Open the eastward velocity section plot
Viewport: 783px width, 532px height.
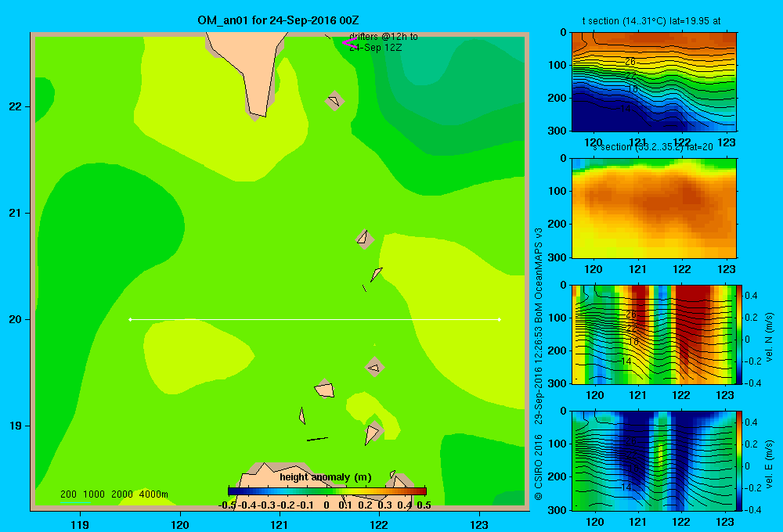tap(654, 460)
